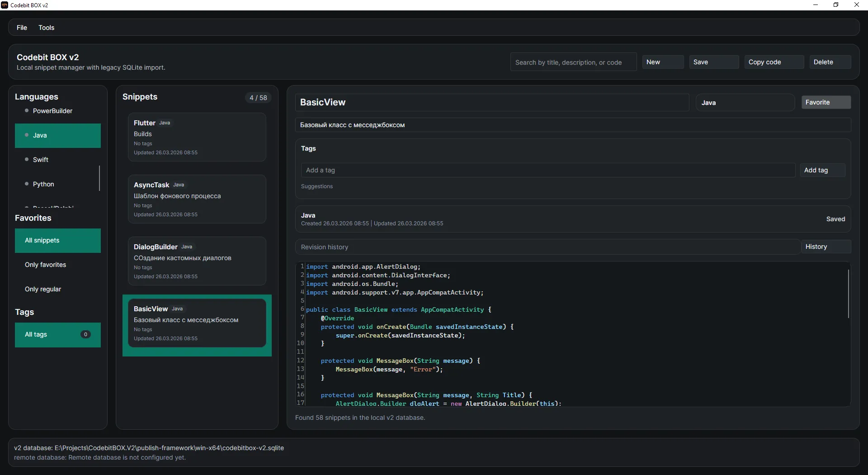Open the Java language dropdown
This screenshot has height=475, width=868.
[745, 103]
